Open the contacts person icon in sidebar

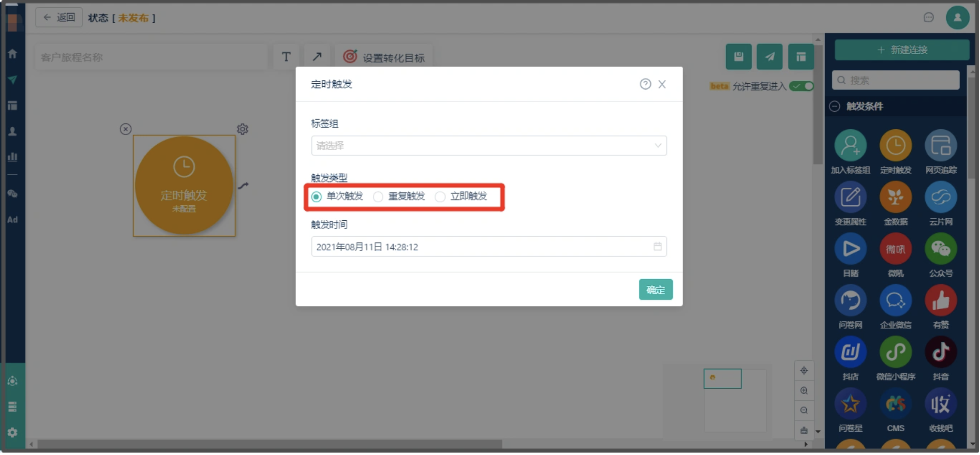coord(13,132)
